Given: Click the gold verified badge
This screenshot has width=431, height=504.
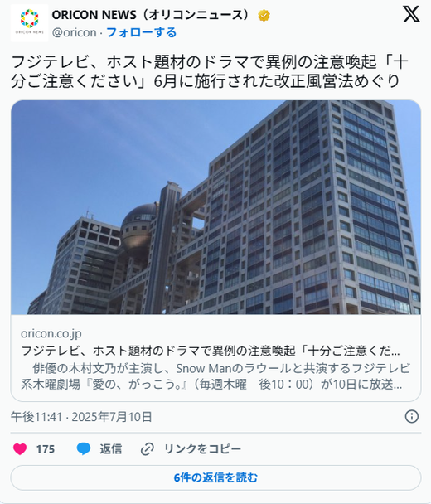Looking at the screenshot, I should [264, 16].
